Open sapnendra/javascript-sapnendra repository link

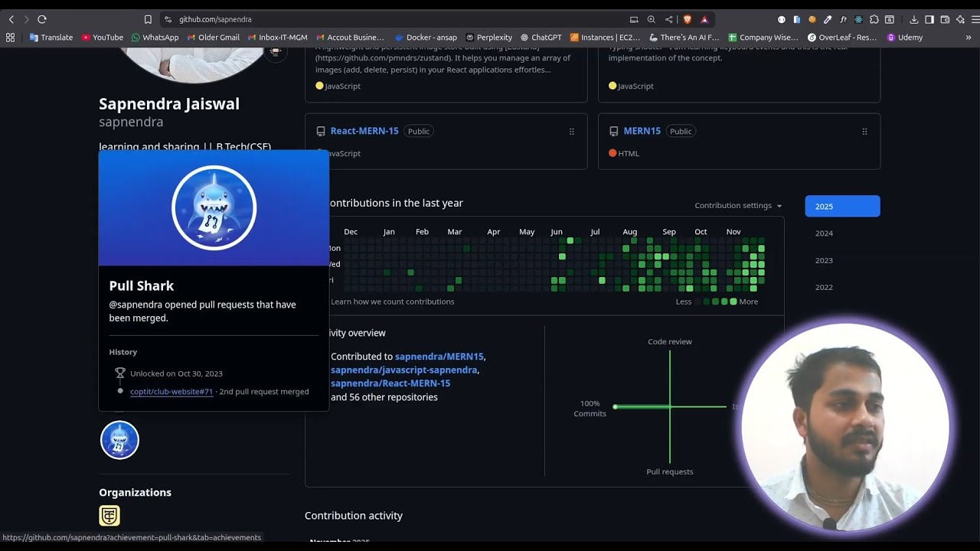(404, 370)
